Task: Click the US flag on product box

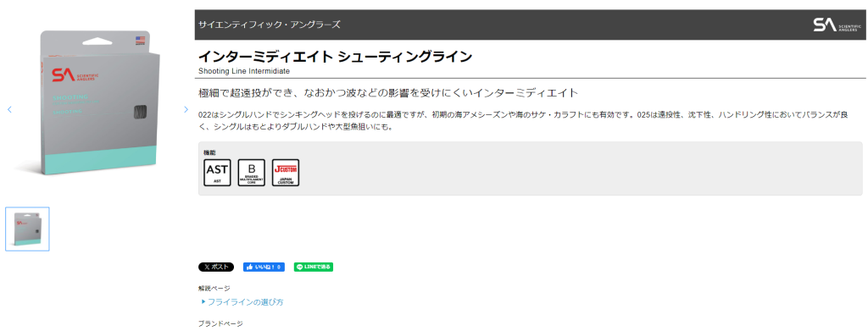Action: tap(140, 41)
